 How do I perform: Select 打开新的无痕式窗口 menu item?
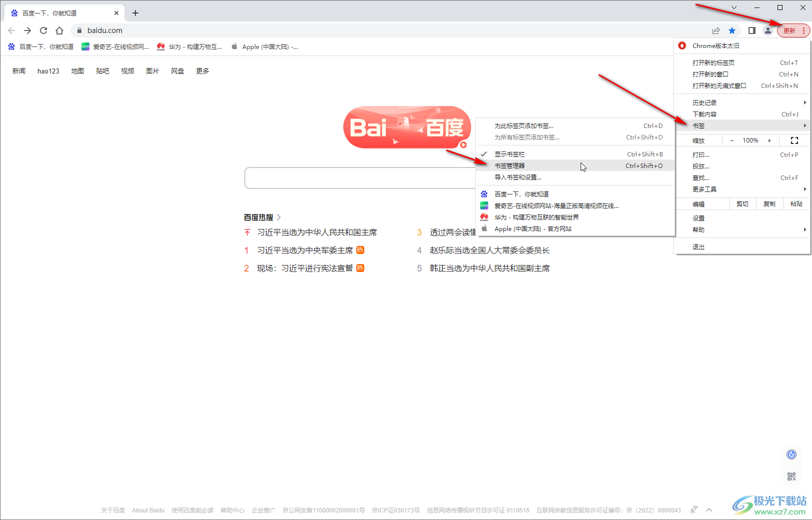[742, 85]
